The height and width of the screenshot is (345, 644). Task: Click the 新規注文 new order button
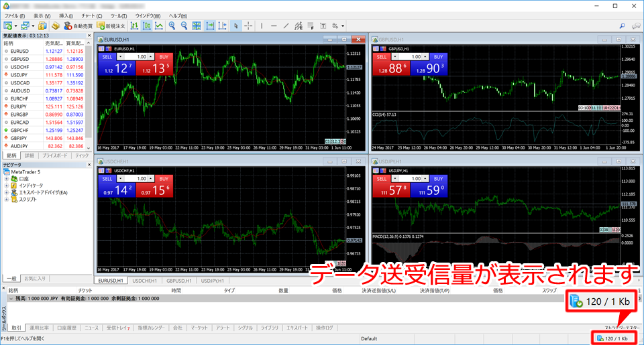pyautogui.click(x=111, y=26)
